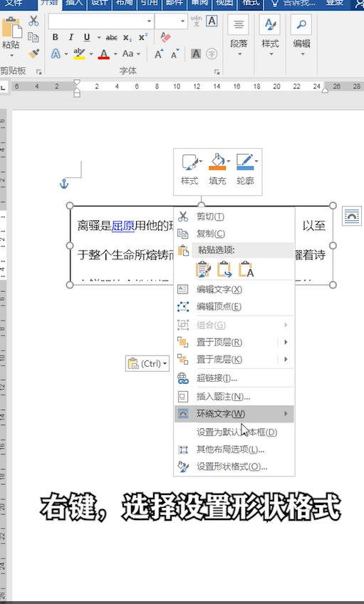The image size is (364, 604).
Task: Open the font name dropdown
Action: coord(149,21)
